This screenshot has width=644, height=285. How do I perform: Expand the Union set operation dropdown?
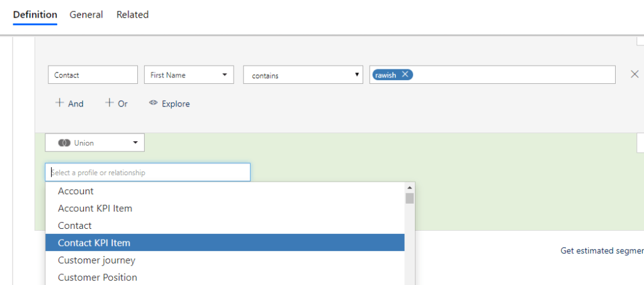pos(135,143)
